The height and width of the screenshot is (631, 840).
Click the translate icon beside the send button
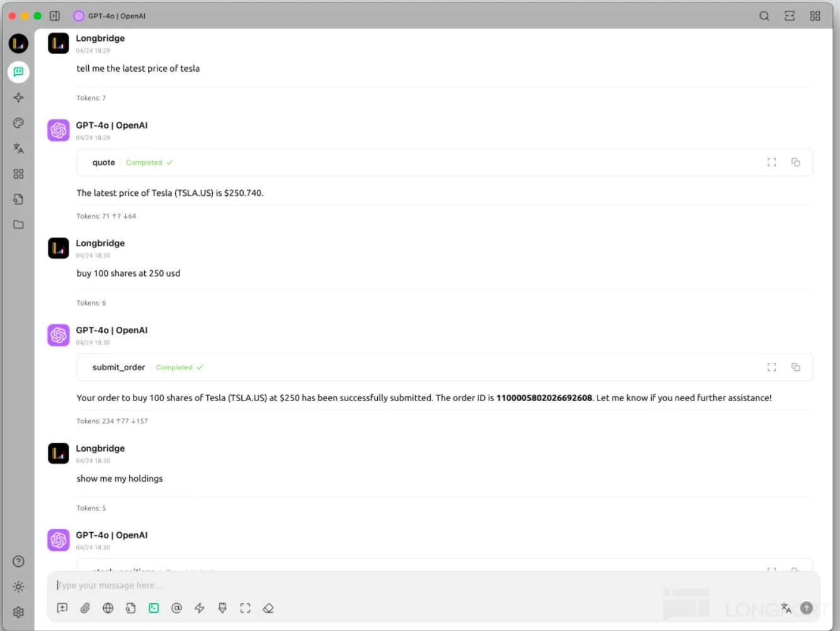pyautogui.click(x=786, y=608)
